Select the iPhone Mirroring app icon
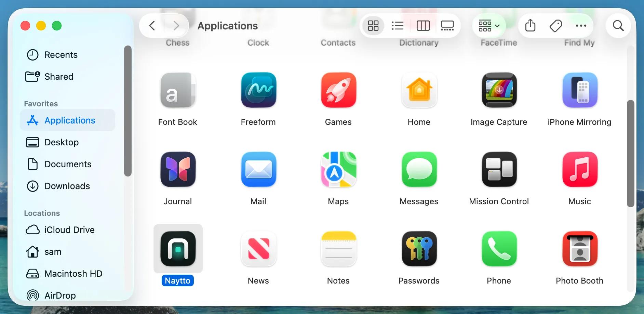Screen dimensions: 644x314 point(580,90)
